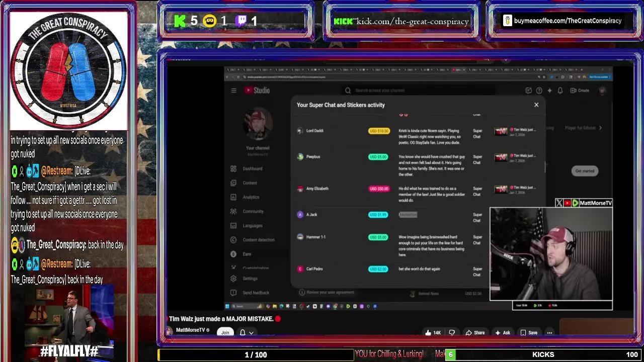This screenshot has height=362, width=644.
Task: Click the green Kick viewer count icon
Action: tap(180, 21)
